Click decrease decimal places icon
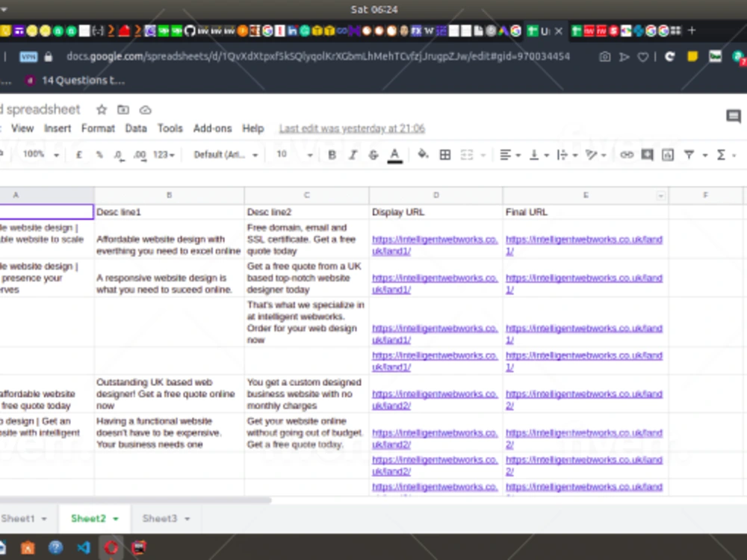747x560 pixels. pyautogui.click(x=119, y=155)
